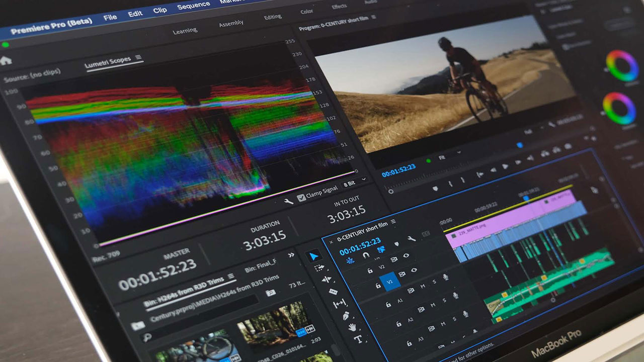Open the H264s from R3D Trims bin menu
Screen dimensions: 644x362
[x=230, y=276]
